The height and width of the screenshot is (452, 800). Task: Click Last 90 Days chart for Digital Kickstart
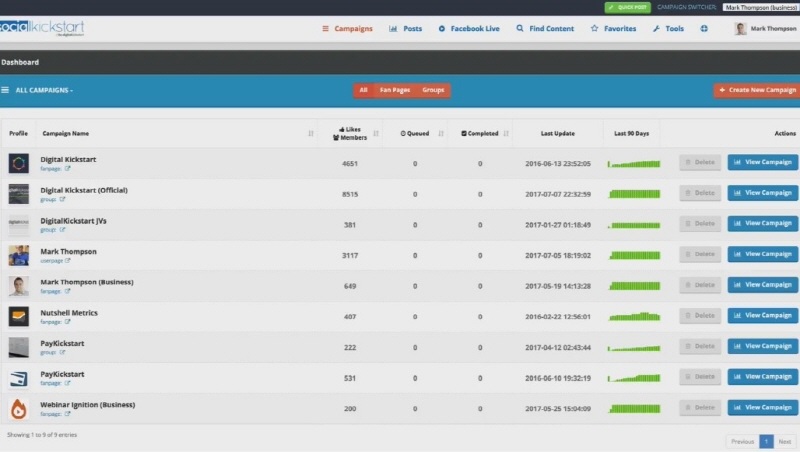[634, 164]
